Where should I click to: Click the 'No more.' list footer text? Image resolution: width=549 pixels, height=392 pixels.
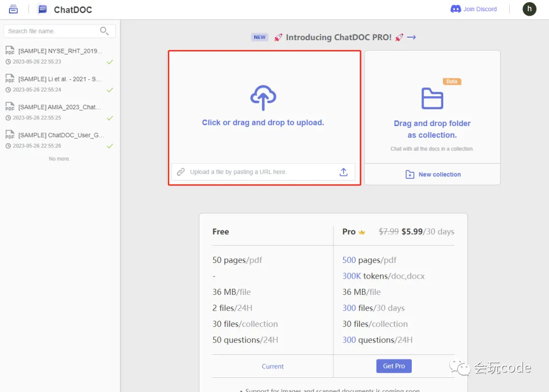coord(59,159)
